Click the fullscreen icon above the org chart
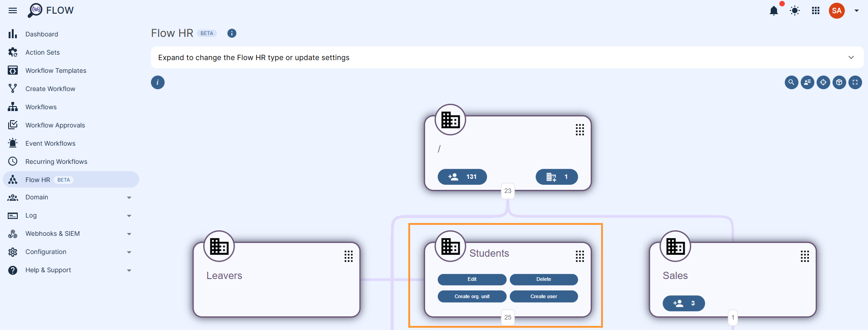The width and height of the screenshot is (868, 330). click(x=855, y=82)
